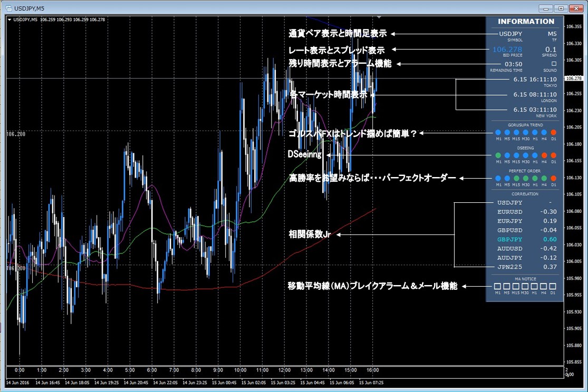Click the GORUSUPA TREND H1 indicator dot
Screen dimensions: 588x392
pyautogui.click(x=535, y=132)
